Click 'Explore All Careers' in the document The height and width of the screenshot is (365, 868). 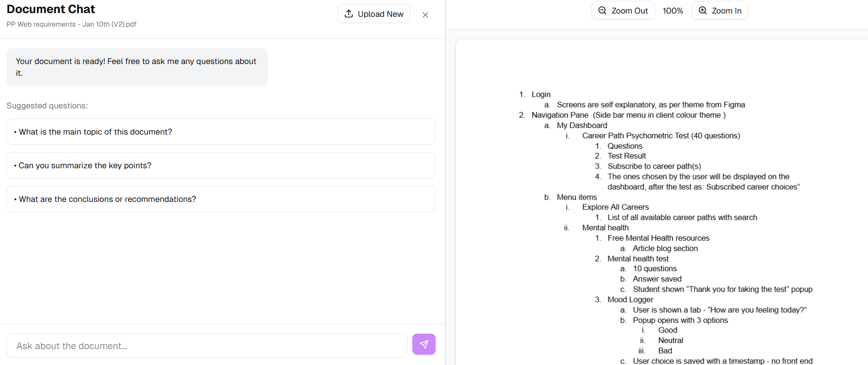click(x=615, y=207)
